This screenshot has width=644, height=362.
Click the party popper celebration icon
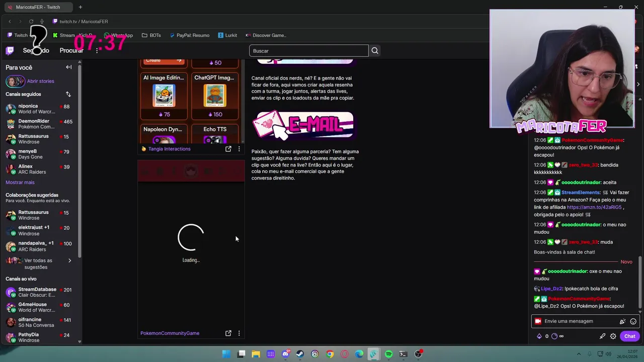tap(622, 321)
